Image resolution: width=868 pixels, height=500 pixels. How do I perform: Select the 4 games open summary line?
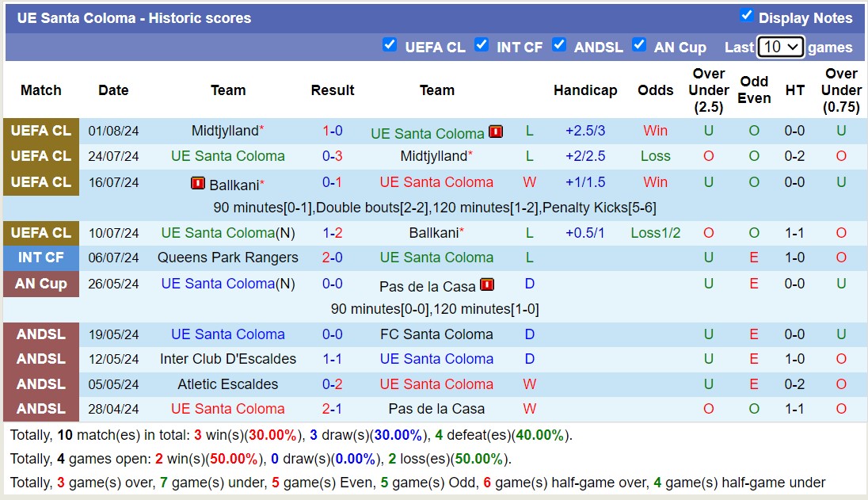pyautogui.click(x=261, y=459)
